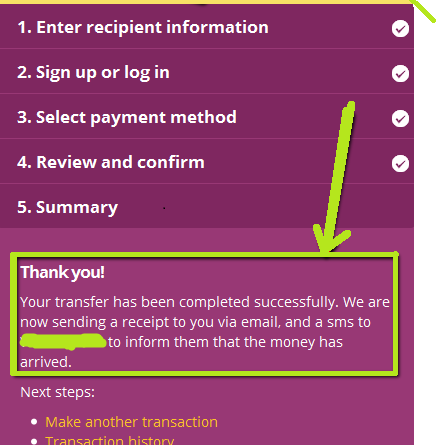Click the checkmark beside Select payment method
This screenshot has height=445, width=436.
(x=400, y=119)
